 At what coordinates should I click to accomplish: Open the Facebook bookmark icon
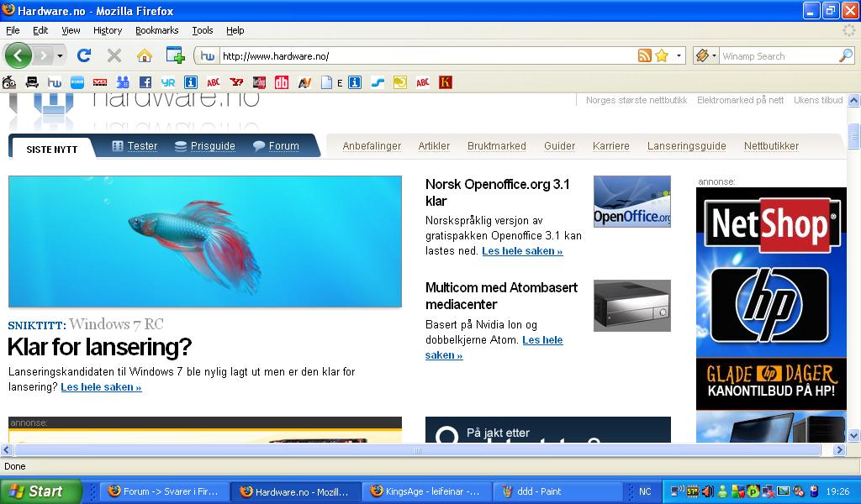145,83
